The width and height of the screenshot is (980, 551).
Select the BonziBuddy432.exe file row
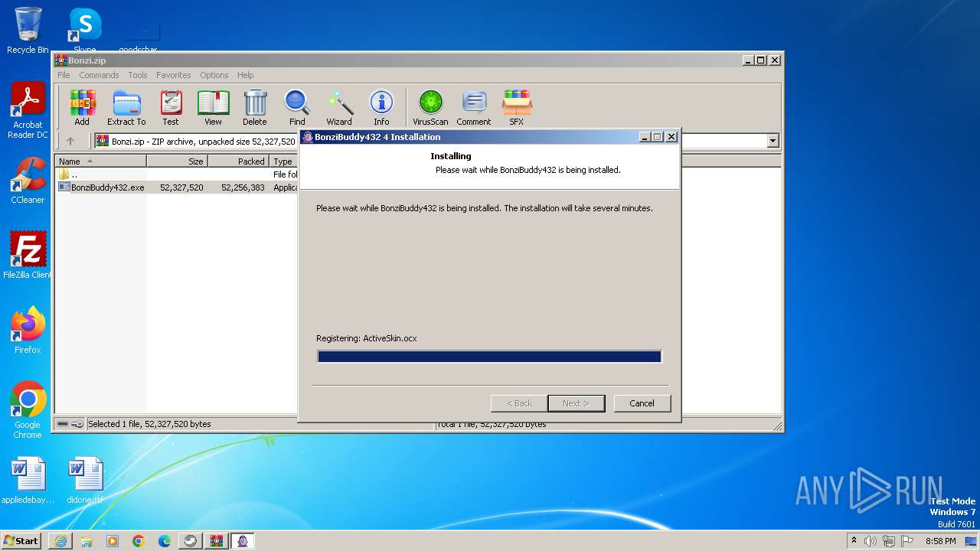tap(178, 187)
